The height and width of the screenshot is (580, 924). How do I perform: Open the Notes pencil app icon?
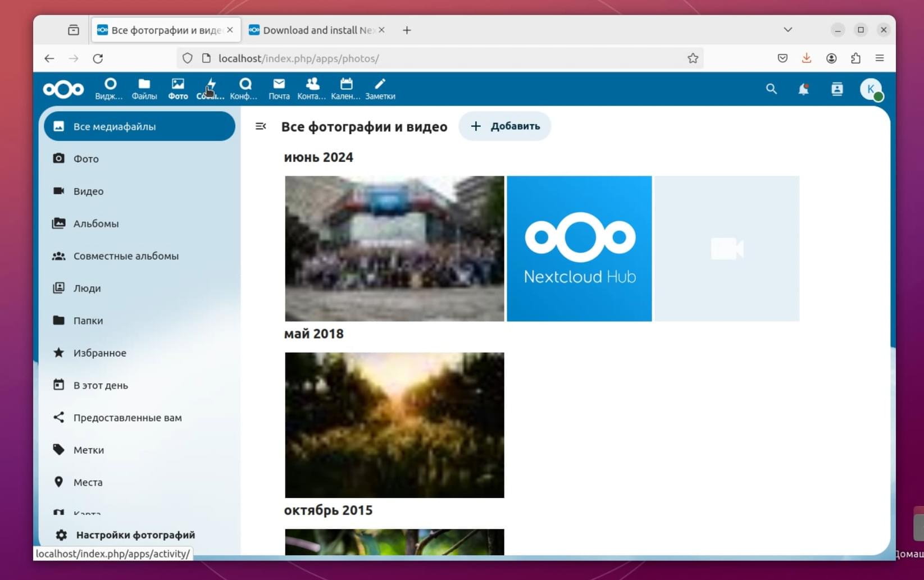click(x=380, y=89)
